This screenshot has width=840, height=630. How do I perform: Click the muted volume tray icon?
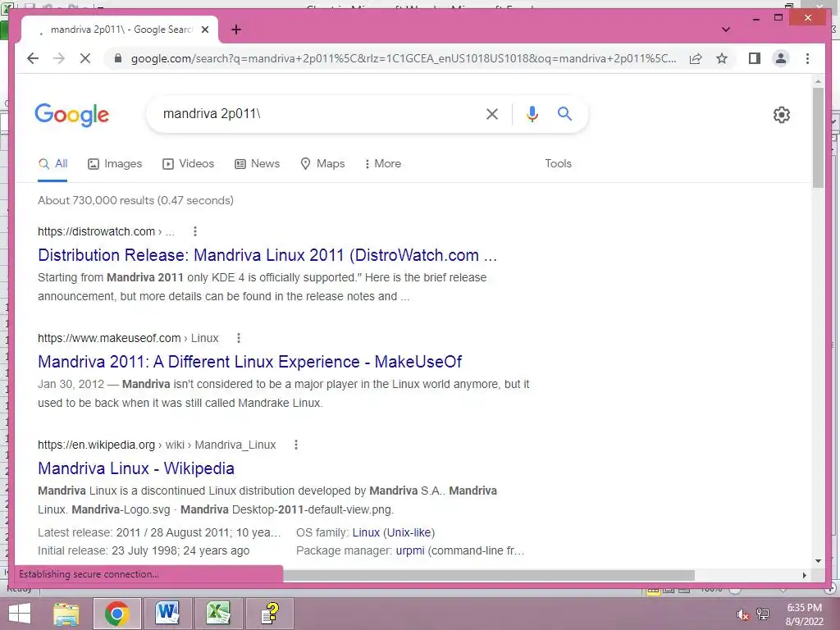(x=742, y=614)
